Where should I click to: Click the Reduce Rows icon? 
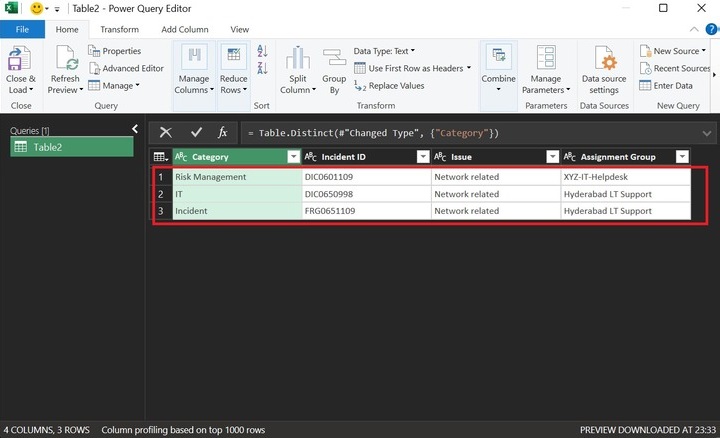coord(233,56)
